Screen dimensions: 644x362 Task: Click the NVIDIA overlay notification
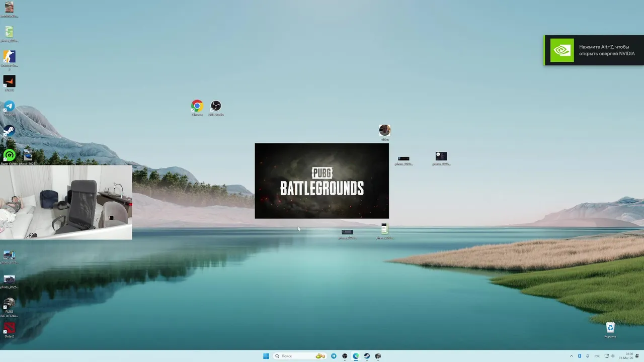[594, 50]
